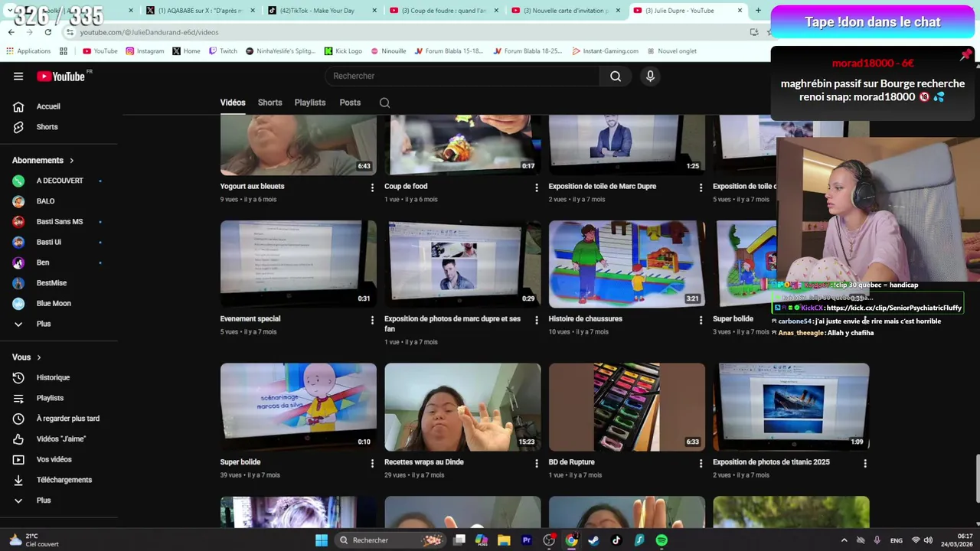Reload the page with the refresh icon
Image resolution: width=980 pixels, height=551 pixels.
pyautogui.click(x=47, y=32)
